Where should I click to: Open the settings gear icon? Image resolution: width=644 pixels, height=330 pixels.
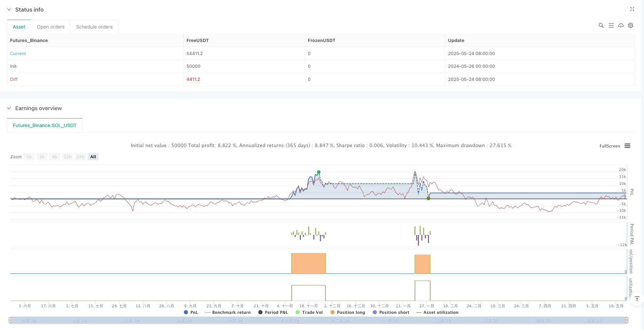click(x=631, y=25)
